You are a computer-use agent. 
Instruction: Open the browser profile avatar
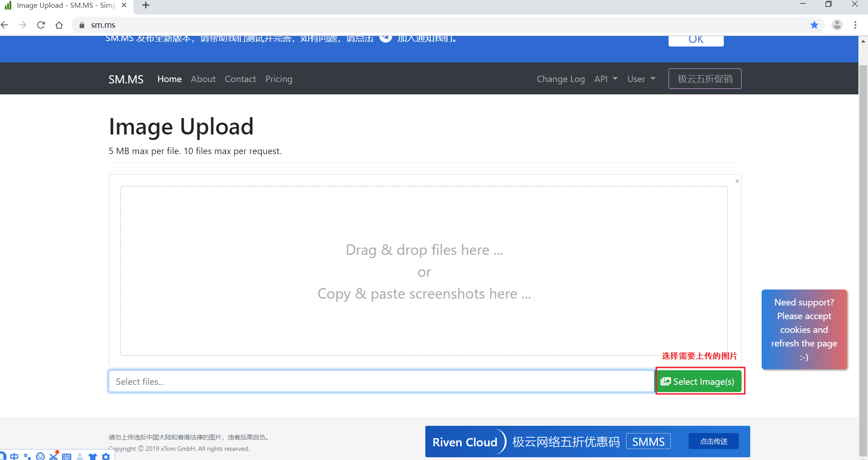coord(837,25)
